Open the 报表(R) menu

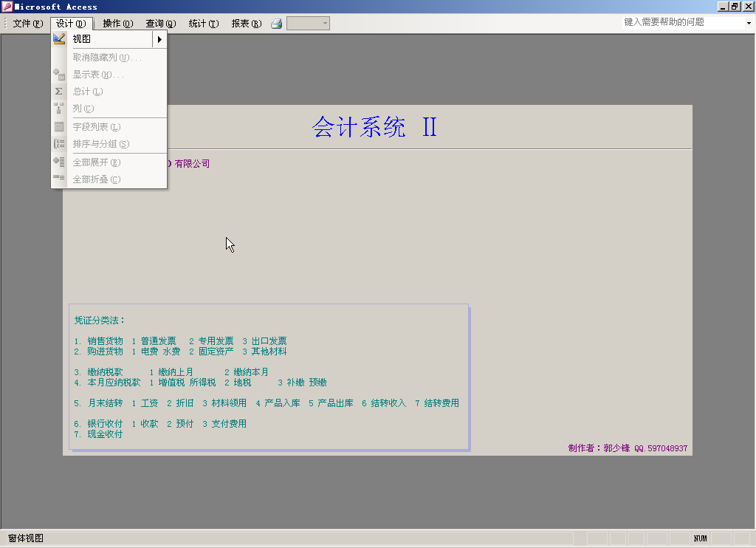coord(246,24)
